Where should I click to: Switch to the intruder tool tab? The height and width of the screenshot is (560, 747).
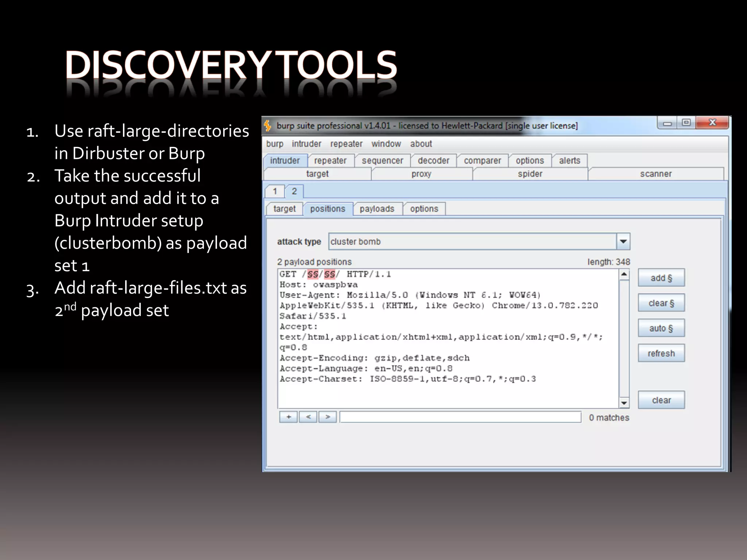(x=285, y=160)
